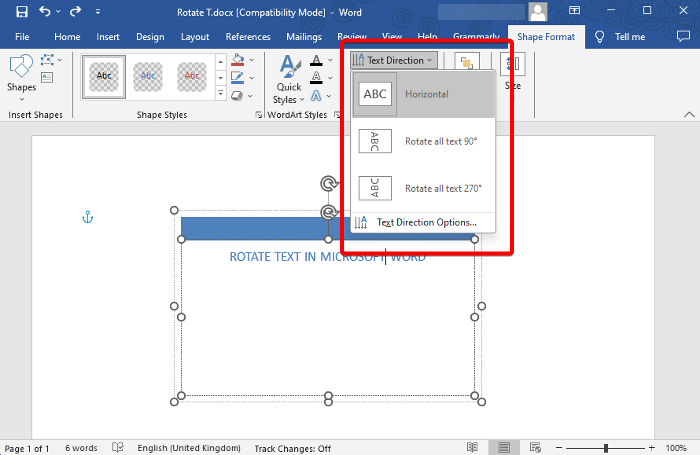Click the Tell me lightbulb icon
Image resolution: width=700 pixels, height=455 pixels.
point(599,37)
